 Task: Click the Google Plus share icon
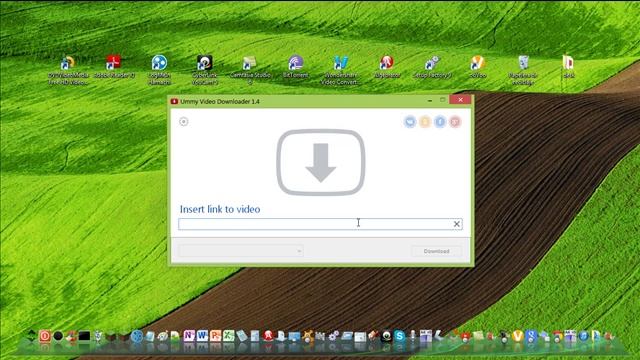point(455,122)
